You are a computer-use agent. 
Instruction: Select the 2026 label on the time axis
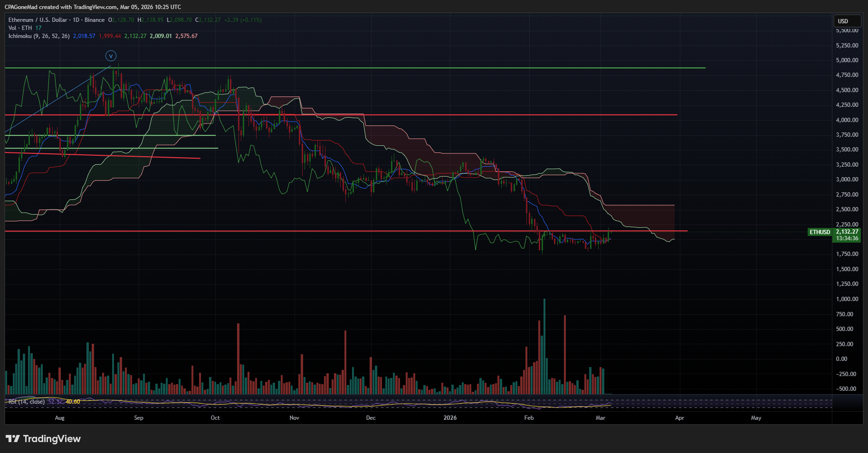coord(449,418)
